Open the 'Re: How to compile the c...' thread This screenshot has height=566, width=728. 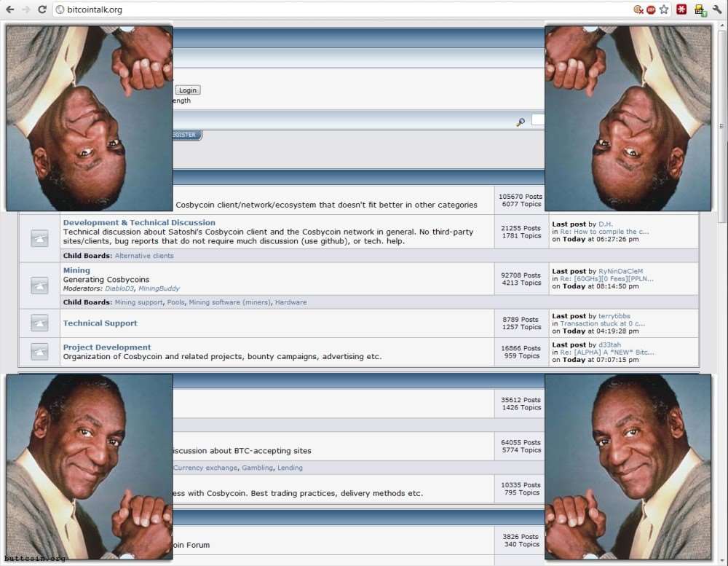coord(604,232)
